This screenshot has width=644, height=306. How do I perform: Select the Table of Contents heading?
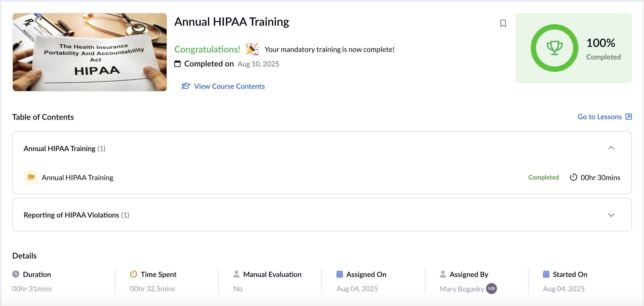coord(43,117)
